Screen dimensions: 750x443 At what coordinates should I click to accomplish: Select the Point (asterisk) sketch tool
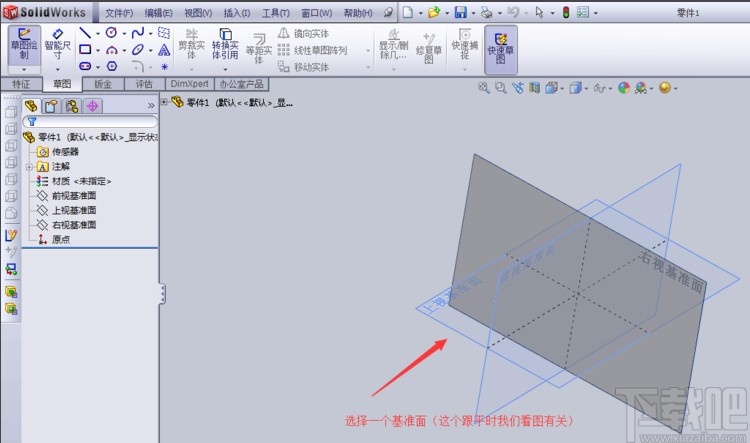point(164,66)
